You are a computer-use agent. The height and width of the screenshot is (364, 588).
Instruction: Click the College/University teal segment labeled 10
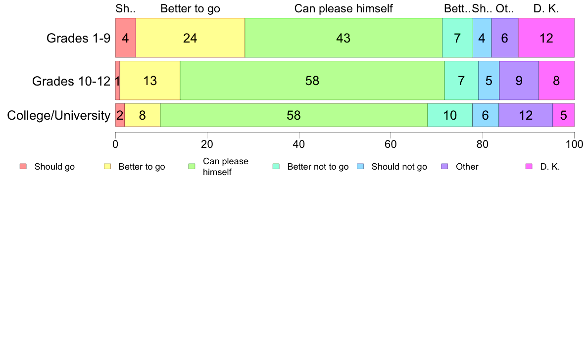click(x=450, y=115)
